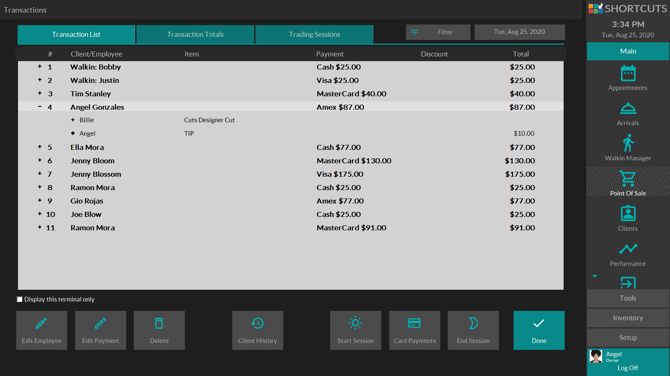Click the Delete trash can button

point(159,330)
